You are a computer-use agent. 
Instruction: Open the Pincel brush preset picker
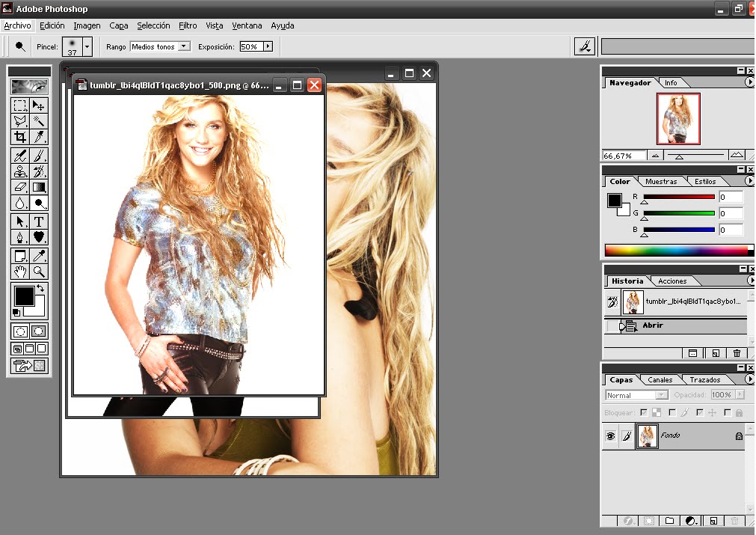point(87,46)
